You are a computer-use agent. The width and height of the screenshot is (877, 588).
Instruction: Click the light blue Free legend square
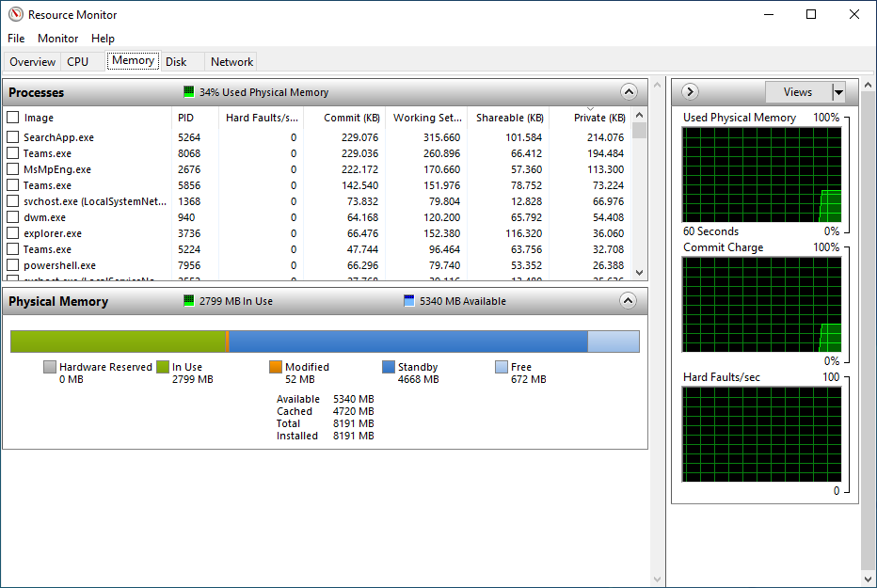tap(502, 367)
